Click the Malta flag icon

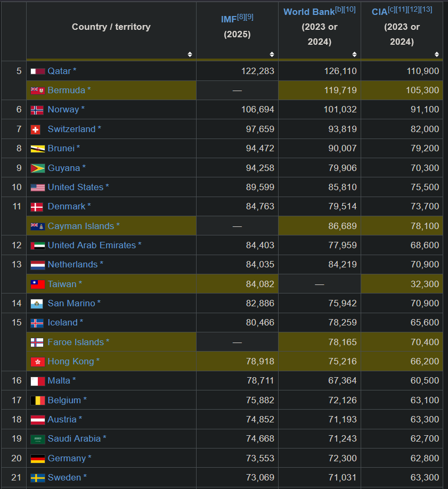38,381
